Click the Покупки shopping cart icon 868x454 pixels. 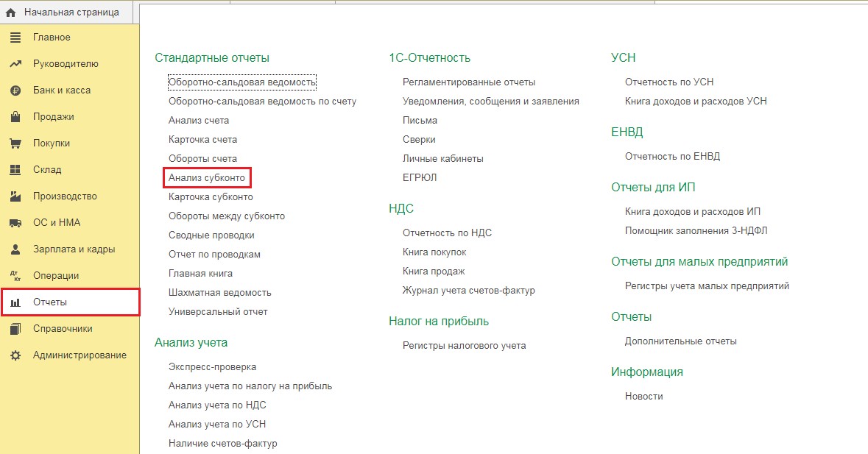15,143
